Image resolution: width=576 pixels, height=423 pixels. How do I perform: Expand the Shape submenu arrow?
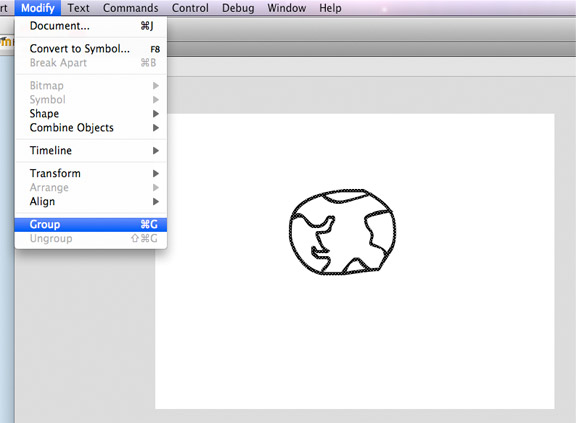[156, 114]
